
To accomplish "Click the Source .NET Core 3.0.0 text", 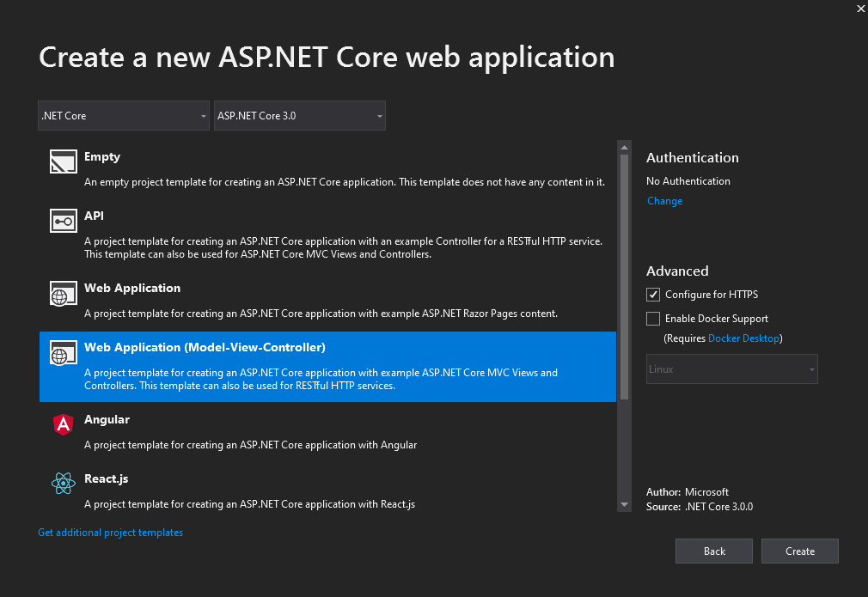I will pyautogui.click(x=700, y=506).
